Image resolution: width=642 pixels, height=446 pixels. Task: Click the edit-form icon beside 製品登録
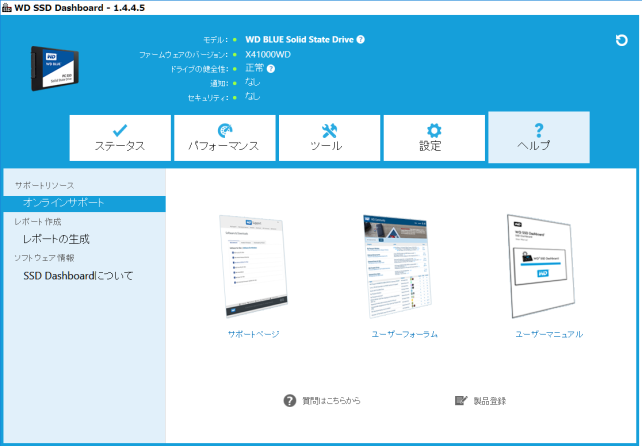[x=461, y=401]
